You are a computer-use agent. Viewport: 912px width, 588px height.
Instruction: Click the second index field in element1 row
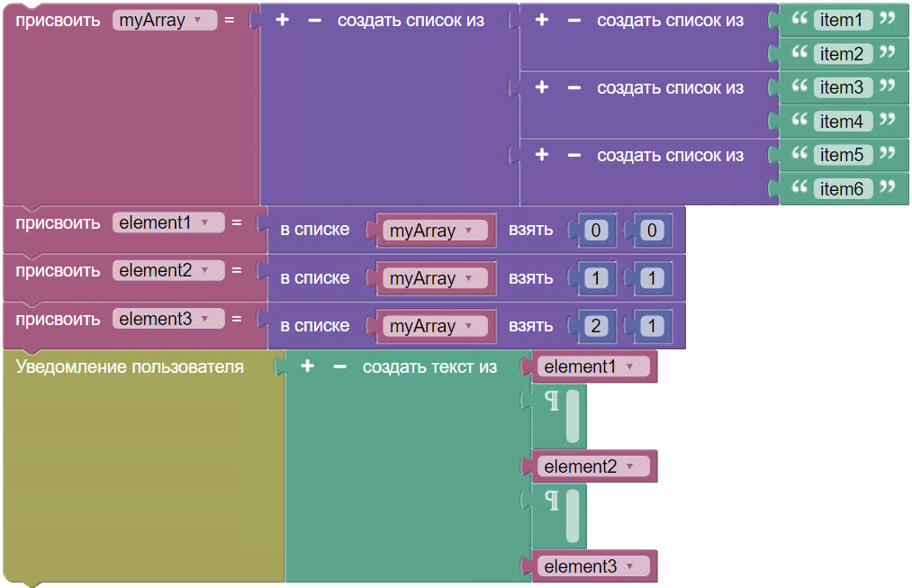tap(652, 231)
